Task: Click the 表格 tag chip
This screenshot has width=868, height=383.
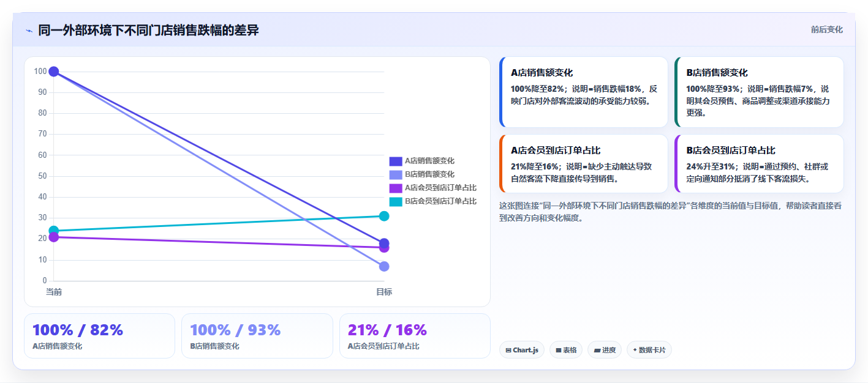Action: 566,350
